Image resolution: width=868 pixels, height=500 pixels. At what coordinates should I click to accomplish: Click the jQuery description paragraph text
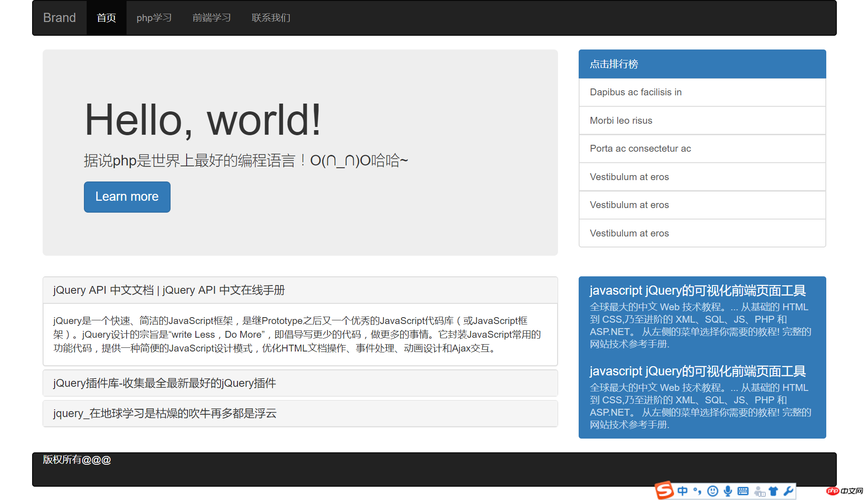[x=297, y=335]
